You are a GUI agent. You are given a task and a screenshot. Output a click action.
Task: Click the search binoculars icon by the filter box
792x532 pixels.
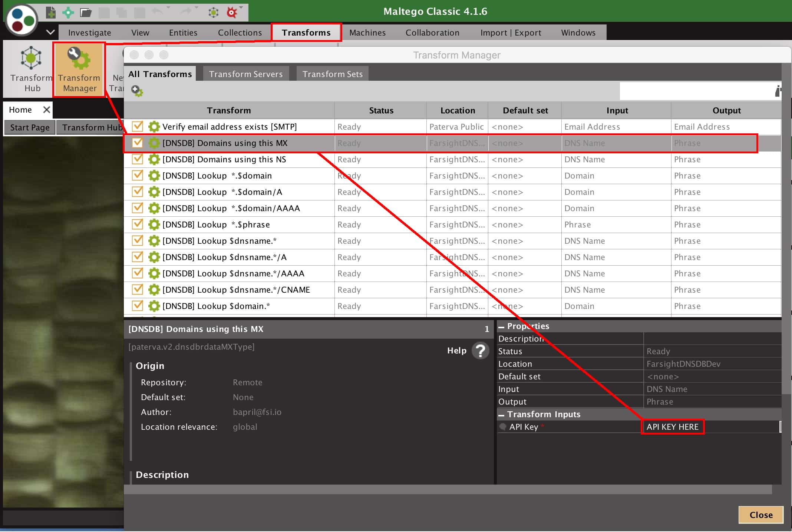coord(778,91)
